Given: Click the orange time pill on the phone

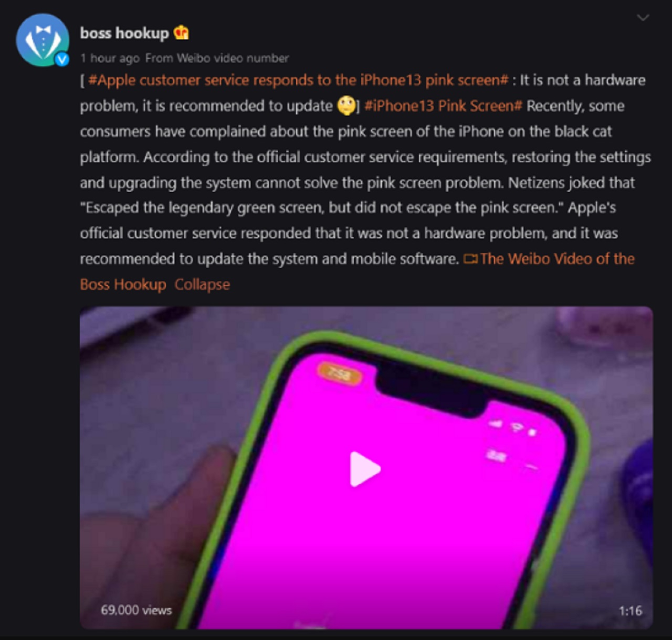Looking at the screenshot, I should [340, 374].
